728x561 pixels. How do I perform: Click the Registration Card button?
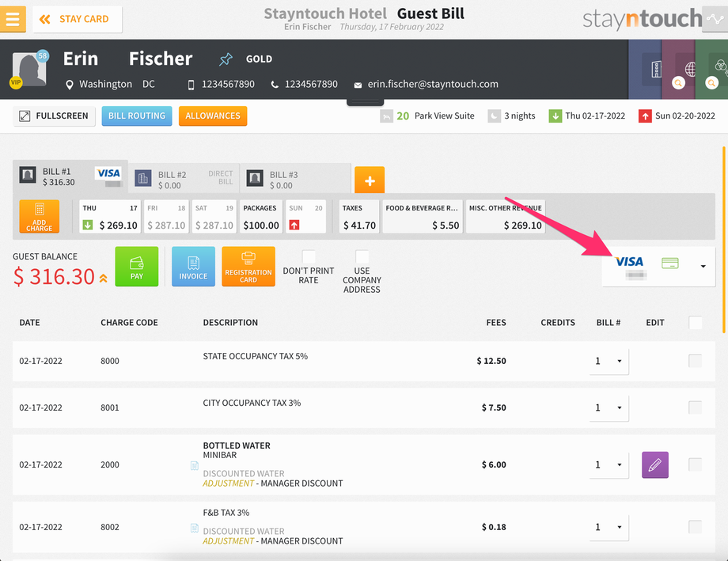click(248, 267)
